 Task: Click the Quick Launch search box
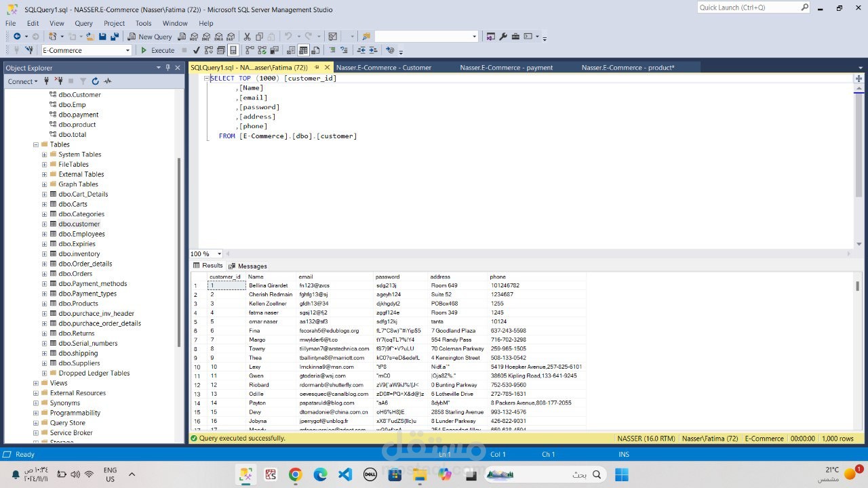(753, 7)
